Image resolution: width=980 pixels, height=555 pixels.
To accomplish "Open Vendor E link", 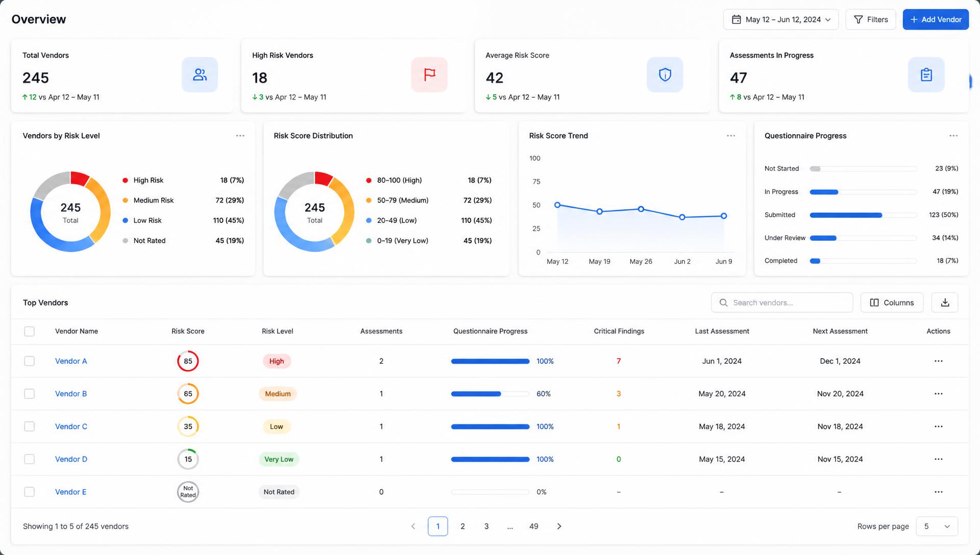I will coord(70,492).
